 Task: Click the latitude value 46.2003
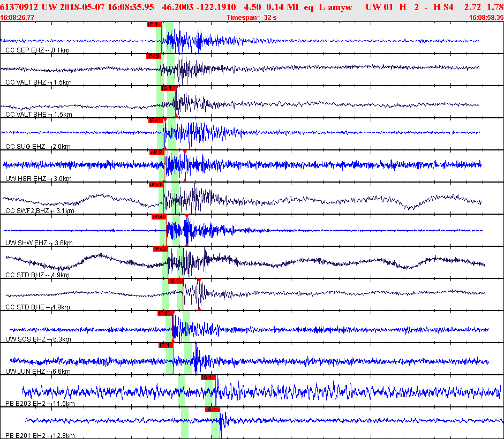(x=178, y=7)
